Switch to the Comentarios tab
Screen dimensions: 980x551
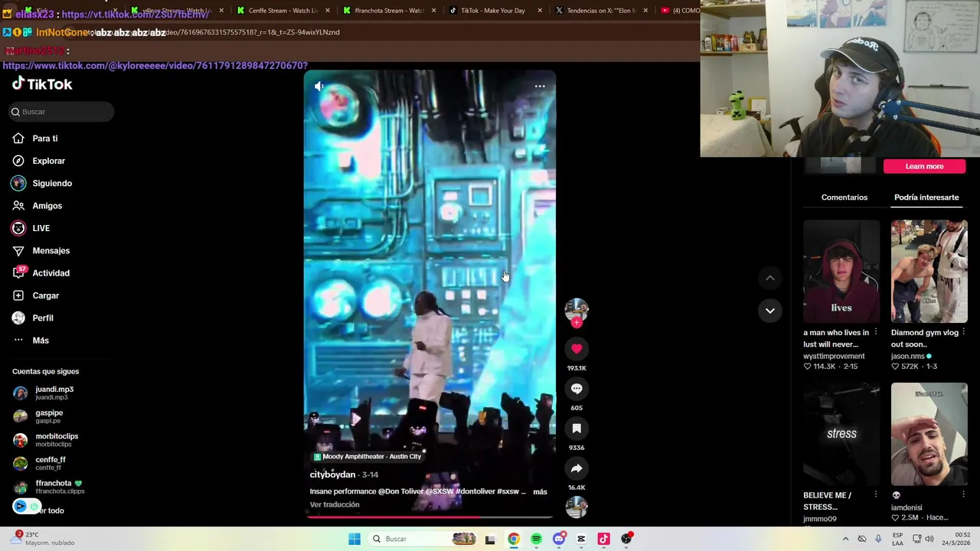coord(844,197)
